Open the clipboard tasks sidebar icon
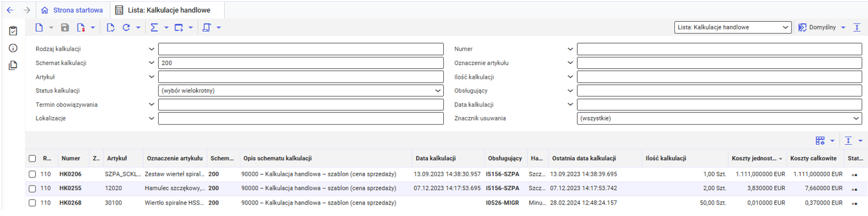868x216 pixels. (13, 31)
